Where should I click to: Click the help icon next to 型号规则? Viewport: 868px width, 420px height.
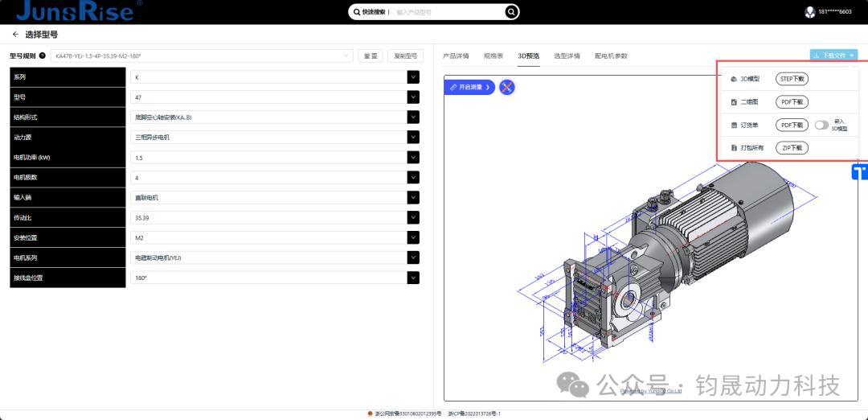pyautogui.click(x=43, y=56)
